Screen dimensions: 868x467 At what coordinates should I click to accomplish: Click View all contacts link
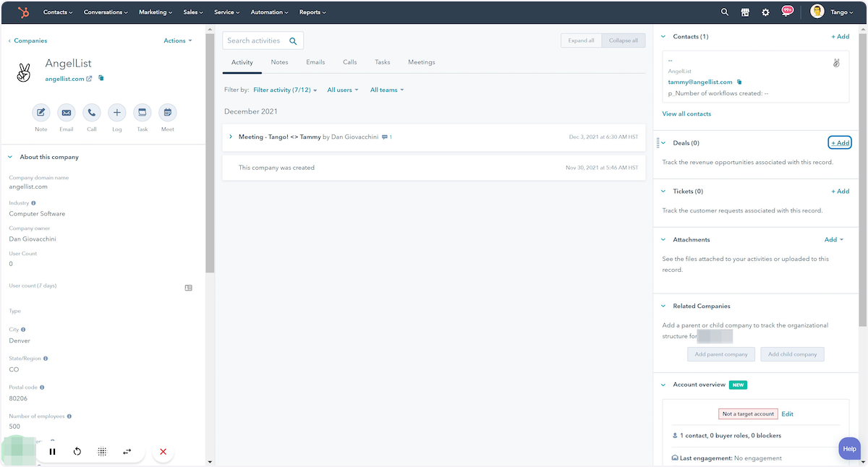[x=686, y=114]
